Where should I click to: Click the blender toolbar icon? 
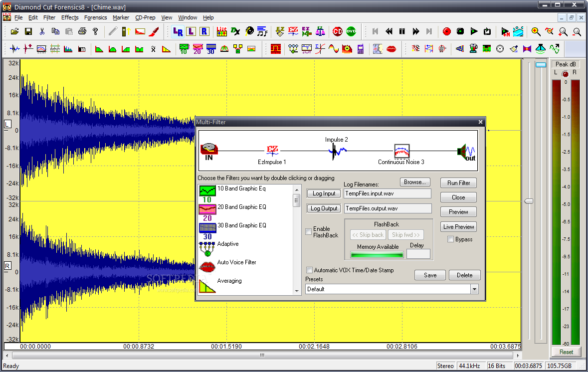(473, 49)
